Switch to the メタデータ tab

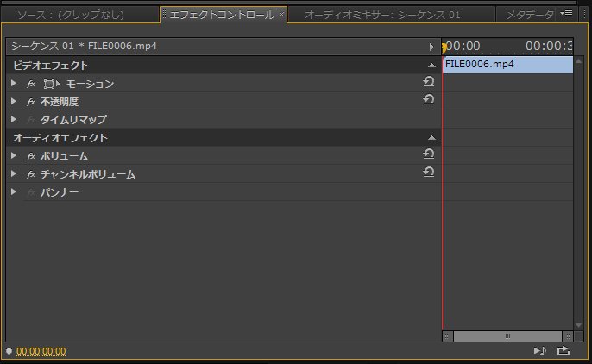click(530, 15)
